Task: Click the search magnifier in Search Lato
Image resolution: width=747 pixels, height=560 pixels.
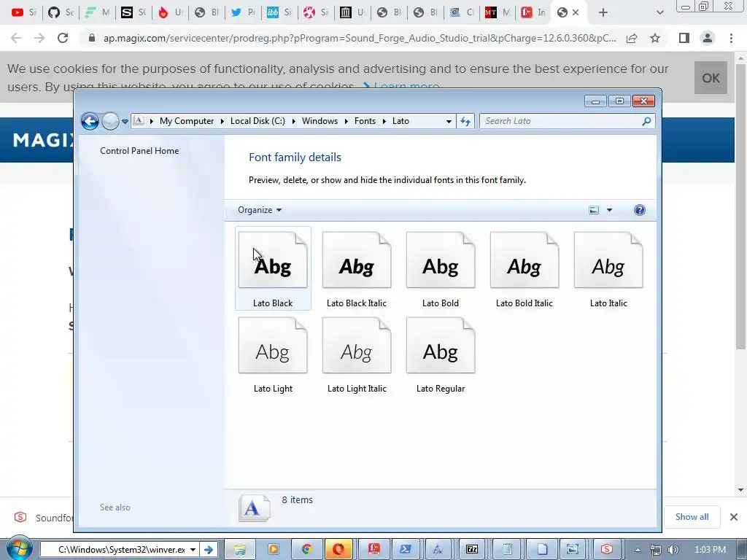Action: 646,122
